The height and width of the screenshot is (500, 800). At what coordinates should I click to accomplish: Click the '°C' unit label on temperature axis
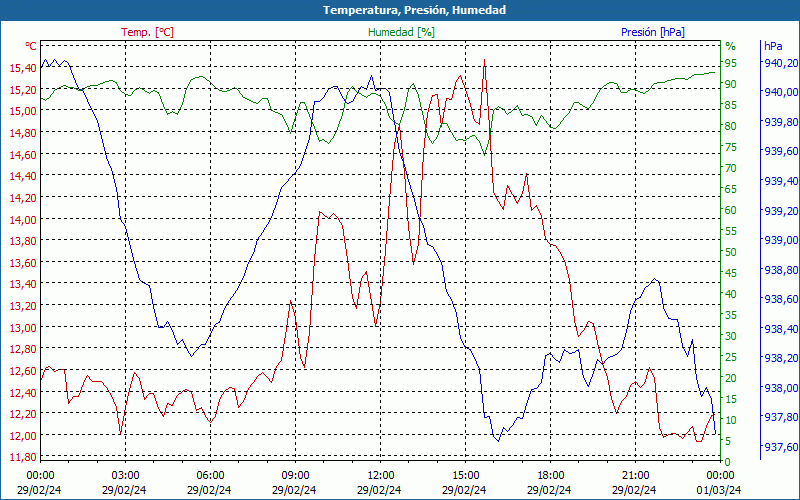[31, 46]
